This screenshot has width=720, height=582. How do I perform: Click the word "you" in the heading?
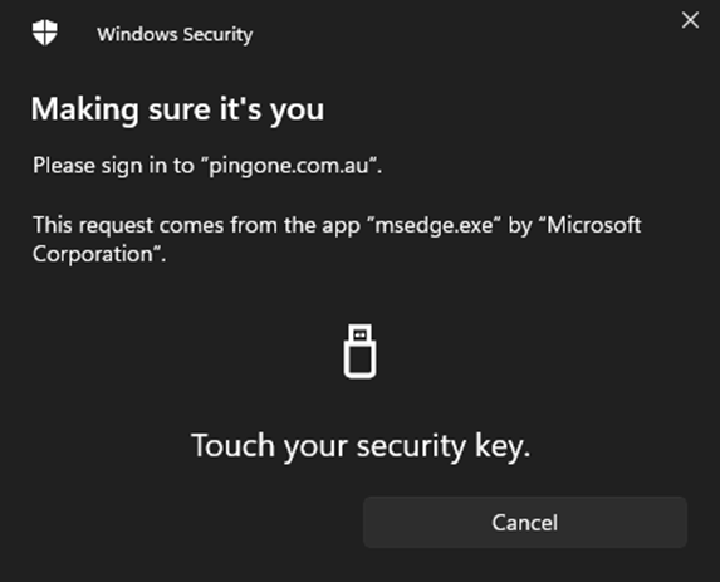(x=297, y=109)
